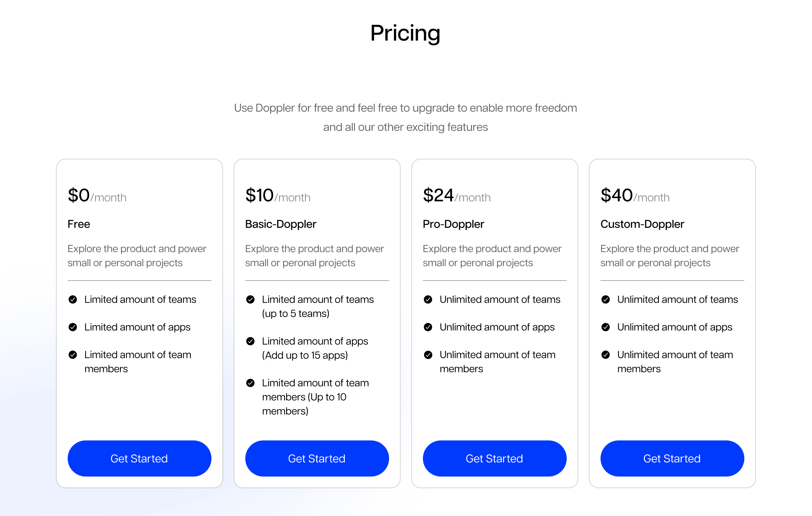Click checkmark beside Pro-Doppler unlimited team members
Image resolution: width=812 pixels, height=516 pixels.
[428, 355]
